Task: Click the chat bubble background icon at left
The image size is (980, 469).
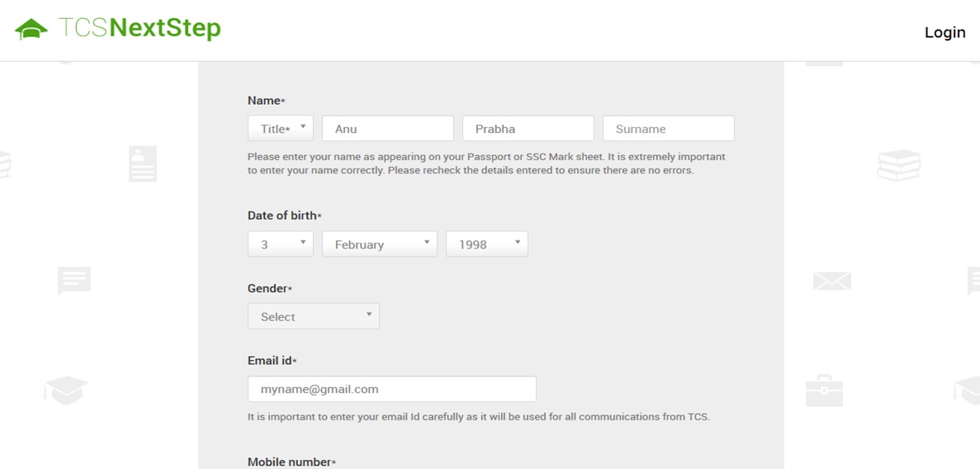Action: point(73,281)
